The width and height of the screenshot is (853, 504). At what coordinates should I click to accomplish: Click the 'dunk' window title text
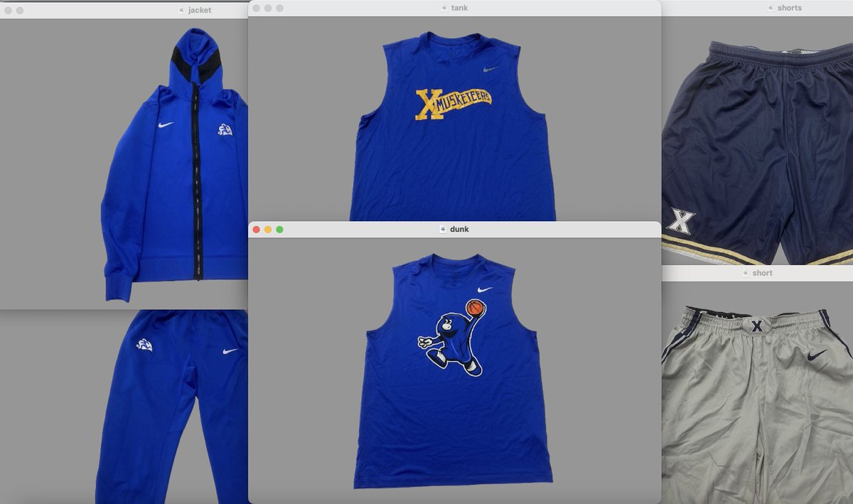coord(460,229)
